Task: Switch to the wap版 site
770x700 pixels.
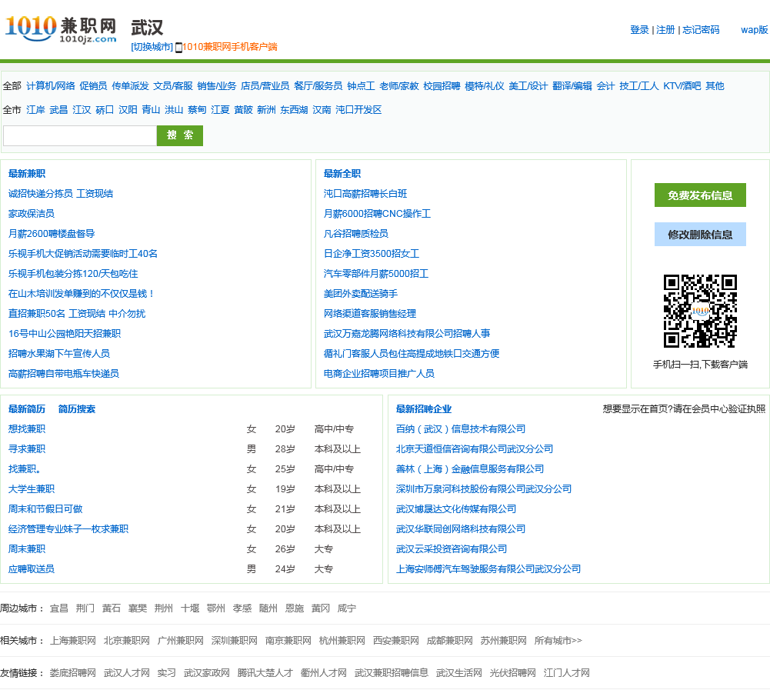Action: pyautogui.click(x=755, y=30)
